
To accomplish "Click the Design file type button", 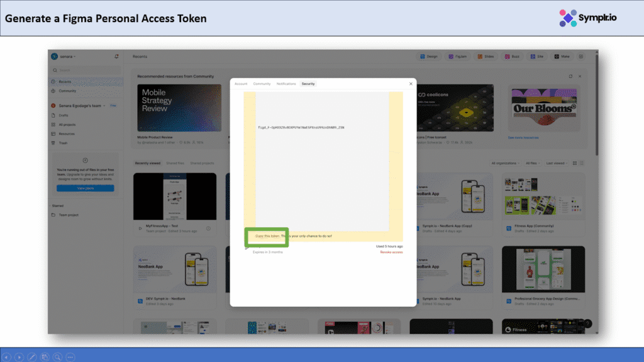I will click(x=429, y=56).
